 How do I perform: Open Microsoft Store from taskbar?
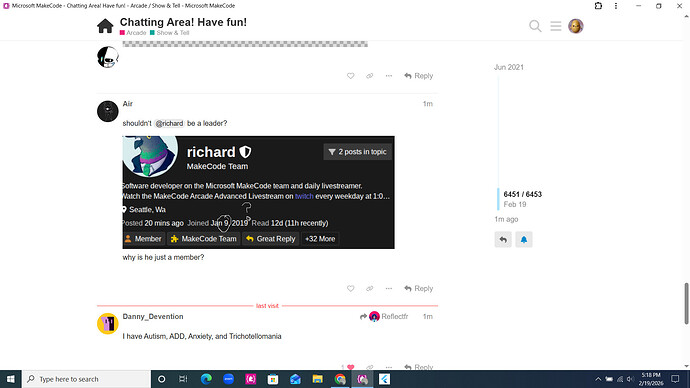coord(273,379)
